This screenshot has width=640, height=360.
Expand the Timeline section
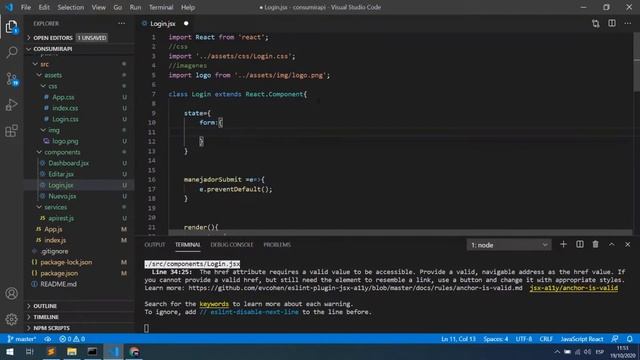click(x=80, y=317)
